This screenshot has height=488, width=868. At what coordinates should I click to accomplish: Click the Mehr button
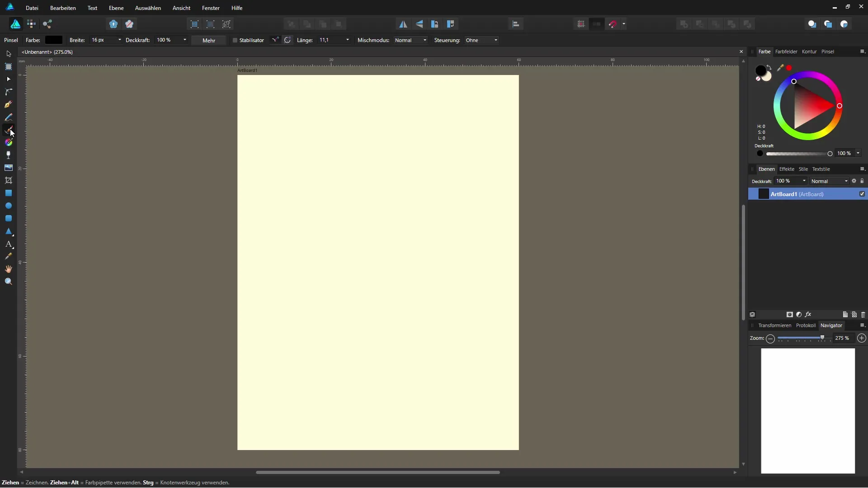(209, 40)
